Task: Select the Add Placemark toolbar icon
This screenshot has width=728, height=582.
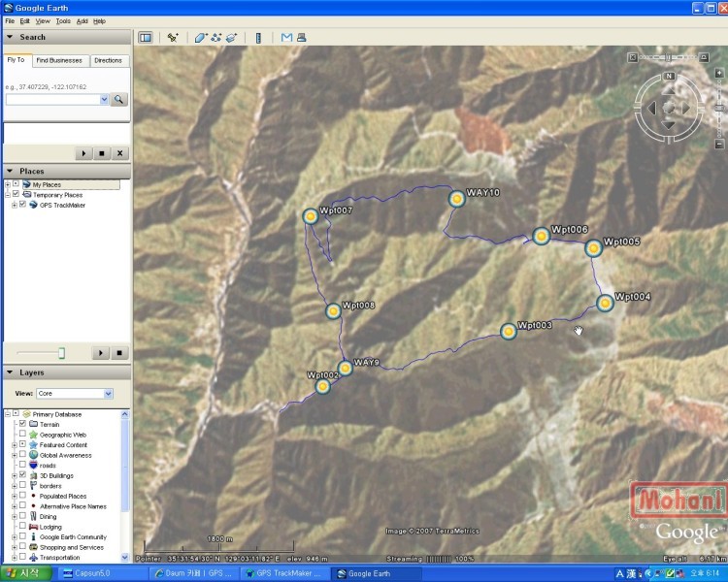Action: click(x=173, y=38)
